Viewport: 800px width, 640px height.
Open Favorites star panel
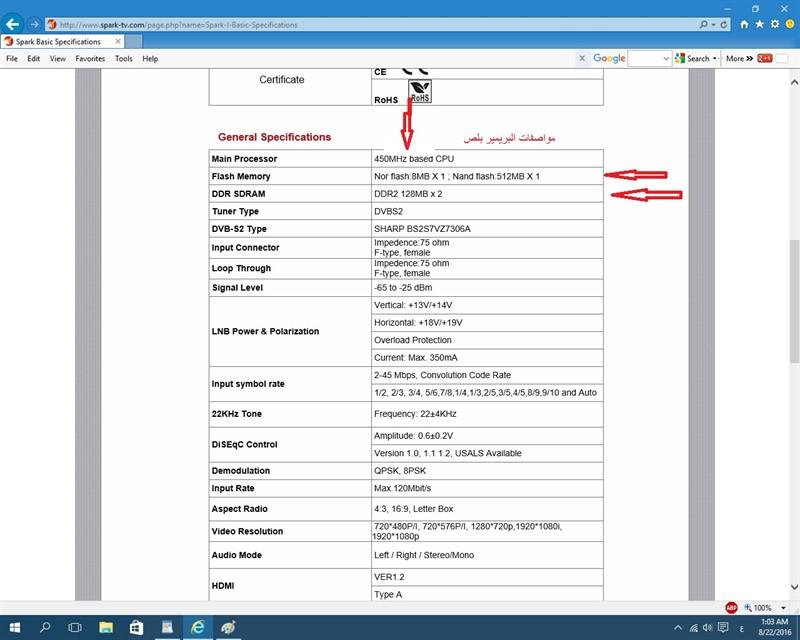760,24
